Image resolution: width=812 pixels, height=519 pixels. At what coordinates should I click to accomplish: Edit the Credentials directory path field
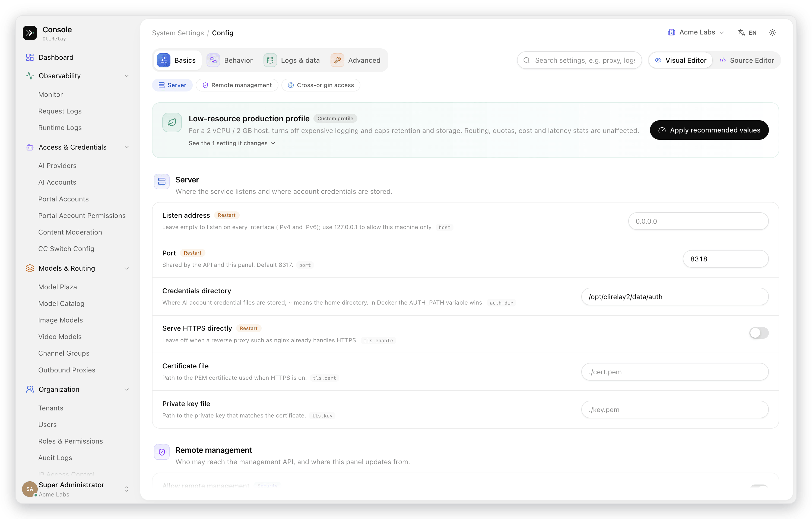(x=675, y=297)
